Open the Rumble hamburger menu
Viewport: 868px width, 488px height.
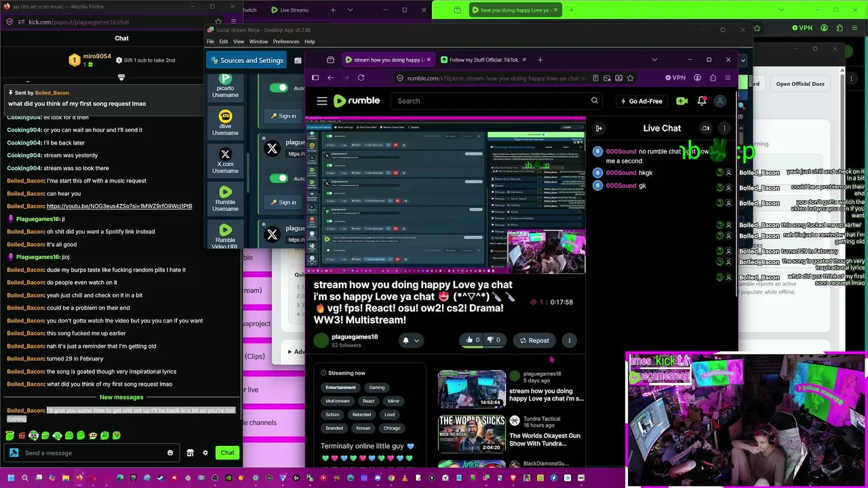pyautogui.click(x=322, y=101)
